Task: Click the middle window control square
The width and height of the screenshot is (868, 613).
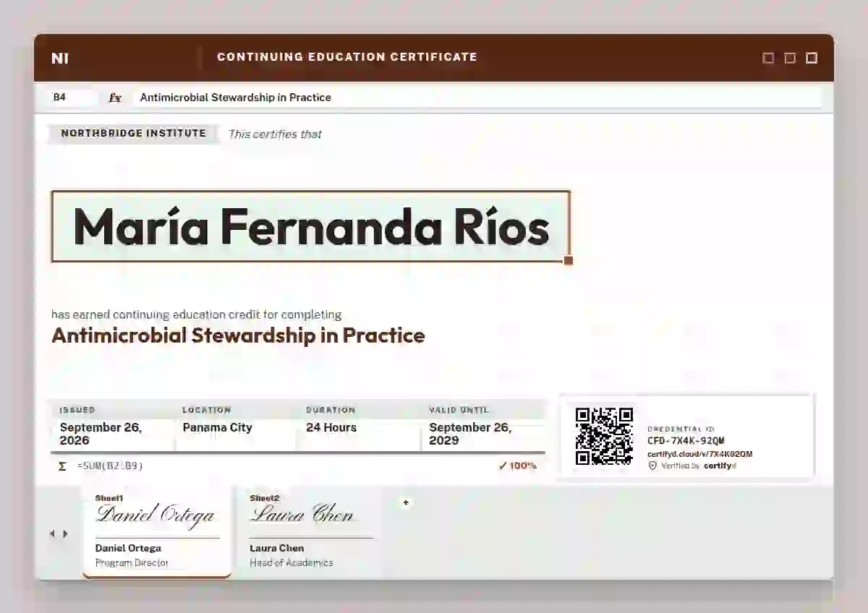Action: [790, 58]
